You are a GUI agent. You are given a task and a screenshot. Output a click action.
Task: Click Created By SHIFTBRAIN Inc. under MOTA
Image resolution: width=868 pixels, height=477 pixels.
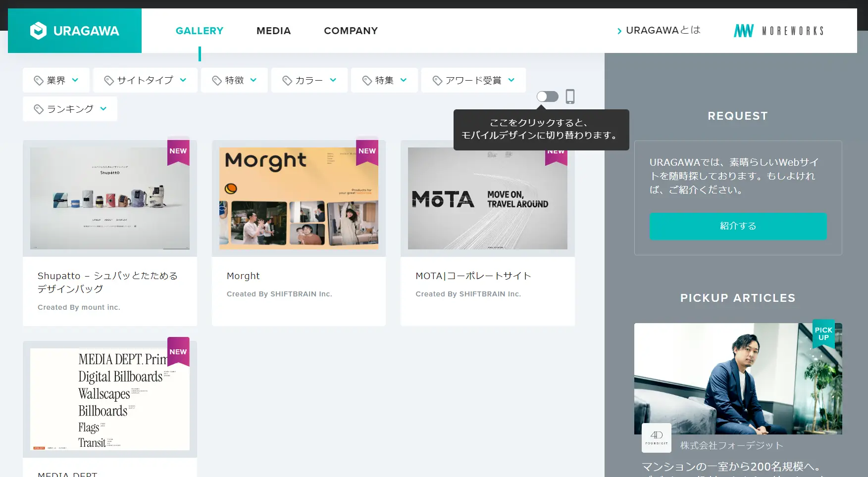[468, 294]
